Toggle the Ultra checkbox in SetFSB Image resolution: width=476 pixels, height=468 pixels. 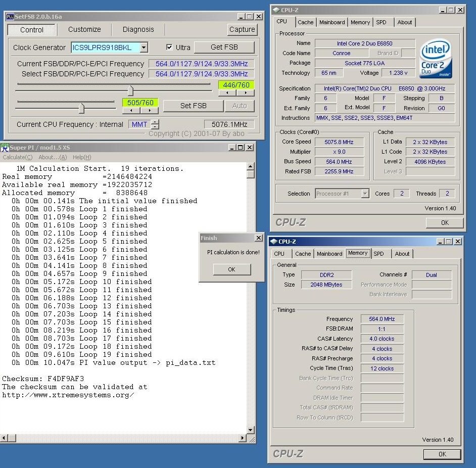[169, 47]
